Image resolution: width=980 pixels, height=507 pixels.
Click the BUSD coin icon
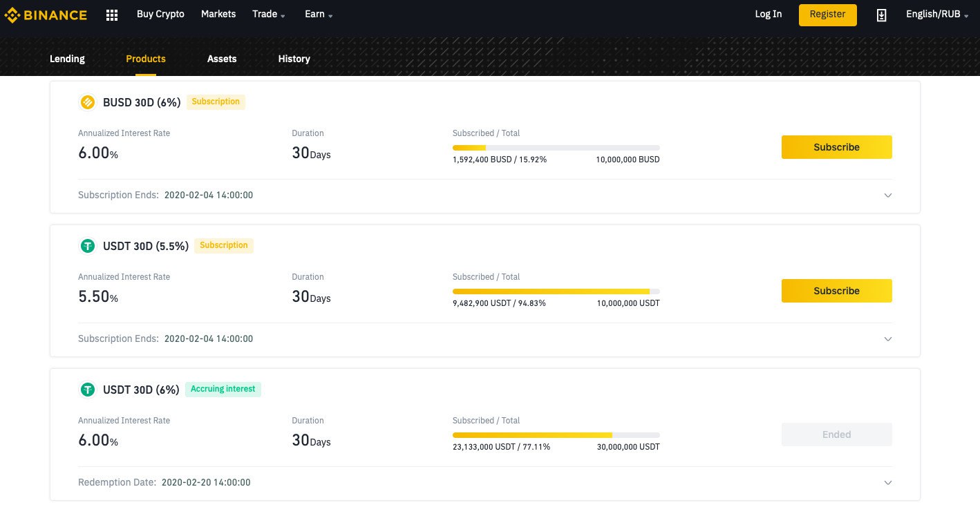click(x=88, y=102)
